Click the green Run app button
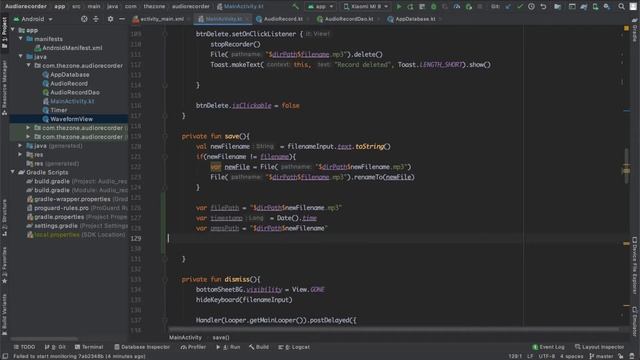 tap(399, 7)
